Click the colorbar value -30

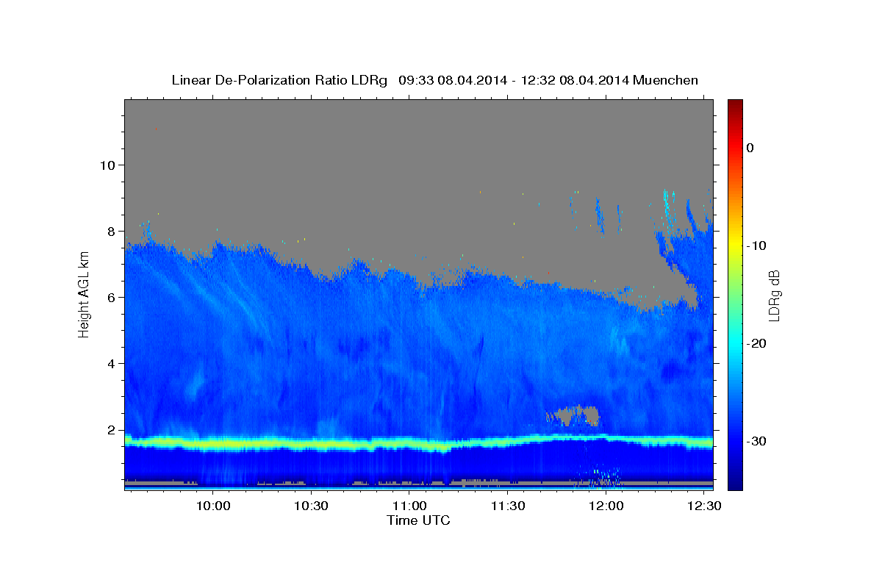tap(756, 441)
